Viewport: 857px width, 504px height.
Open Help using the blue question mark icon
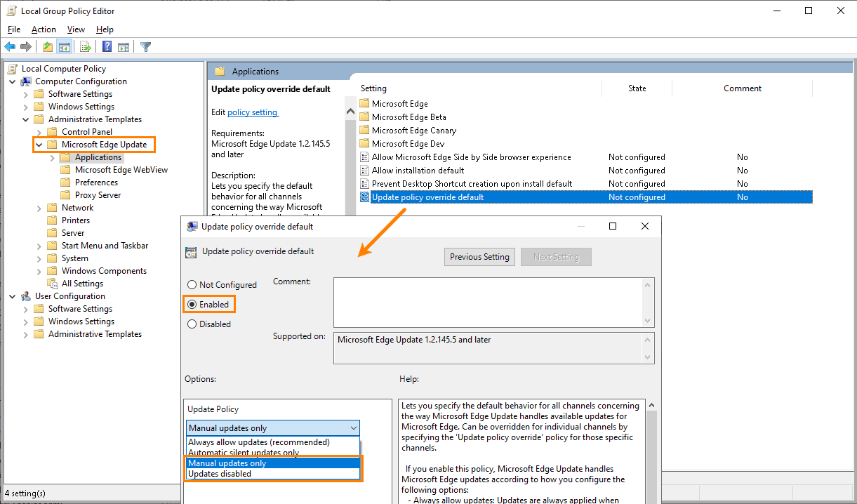(x=106, y=46)
